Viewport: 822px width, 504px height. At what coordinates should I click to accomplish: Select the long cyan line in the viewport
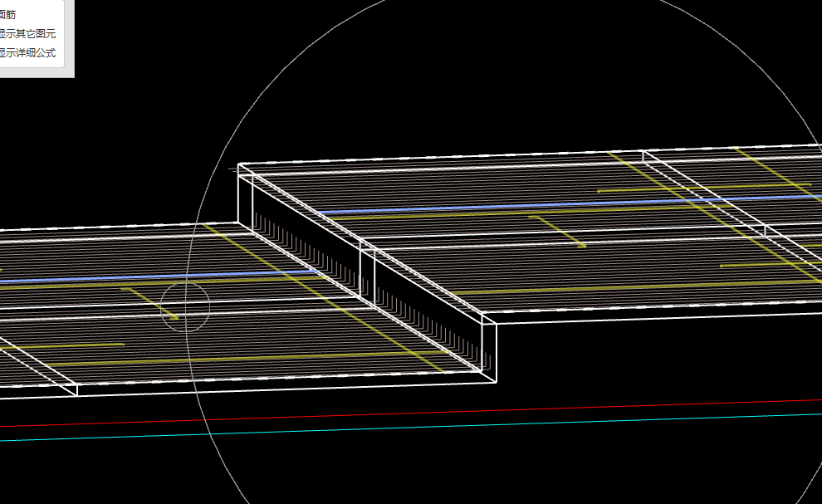(x=411, y=428)
